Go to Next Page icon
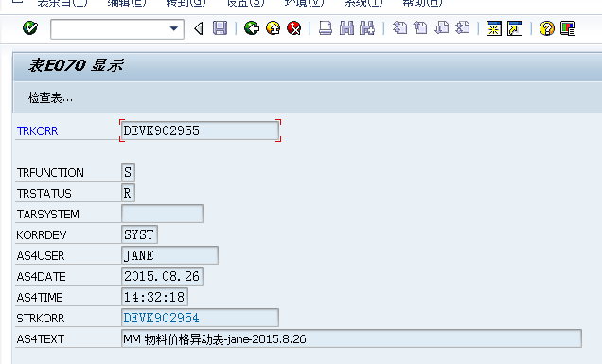 (x=441, y=28)
